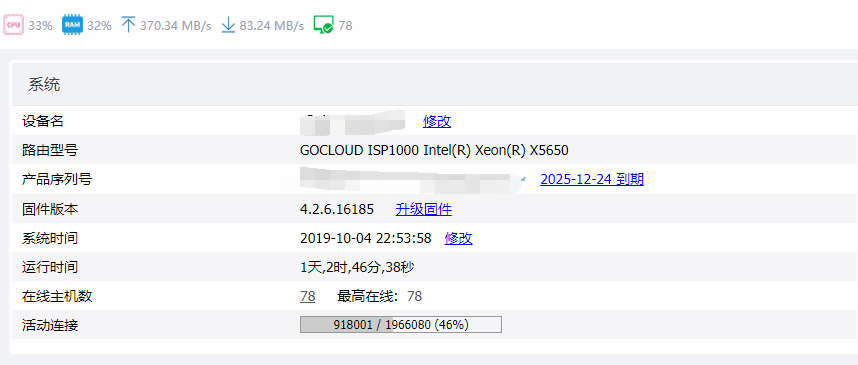Click the 在线主机数 label
Screen dimensions: 858x365
(x=57, y=297)
